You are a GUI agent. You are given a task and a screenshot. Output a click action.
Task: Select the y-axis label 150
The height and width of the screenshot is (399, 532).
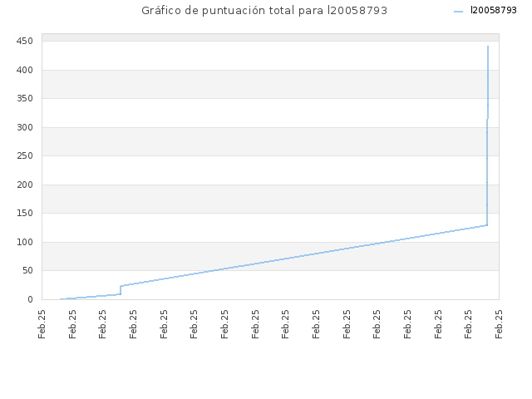pyautogui.click(x=25, y=213)
